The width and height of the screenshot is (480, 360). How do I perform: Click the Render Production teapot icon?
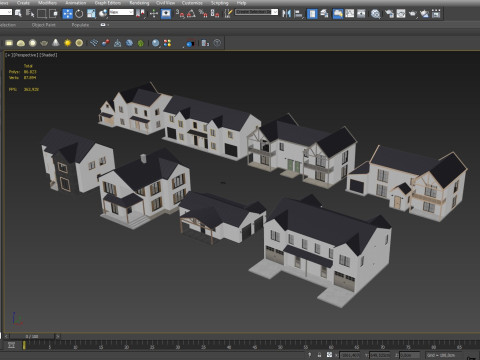pos(413,13)
